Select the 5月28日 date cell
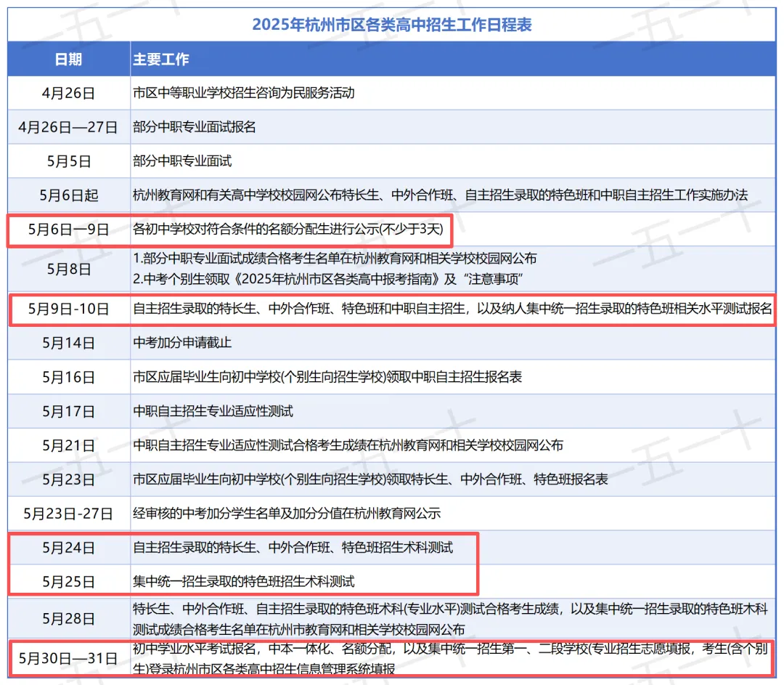This screenshot has height=685, width=784. pyautogui.click(x=68, y=618)
